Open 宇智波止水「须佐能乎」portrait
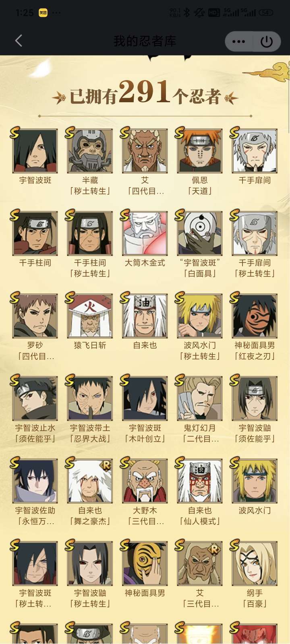The image size is (290, 644). 35,398
